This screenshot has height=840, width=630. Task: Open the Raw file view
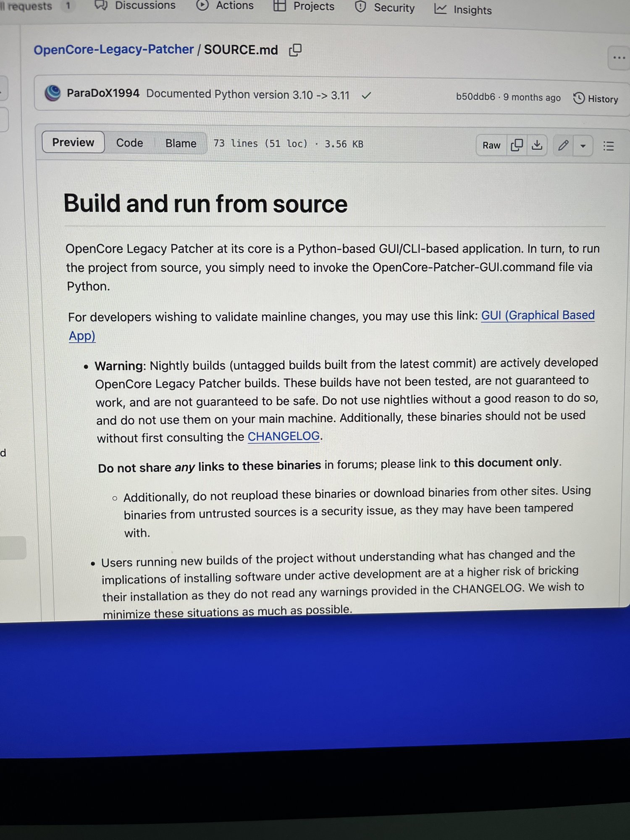point(491,145)
